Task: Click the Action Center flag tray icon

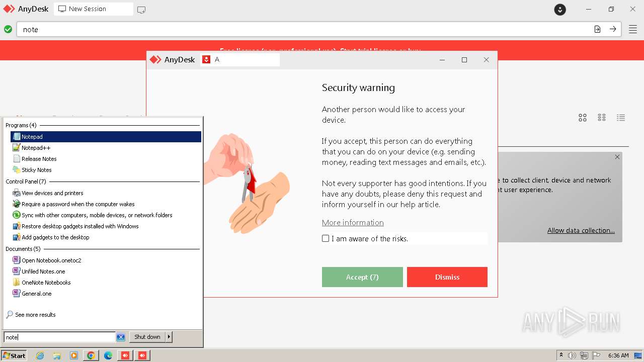Action: [x=596, y=355]
